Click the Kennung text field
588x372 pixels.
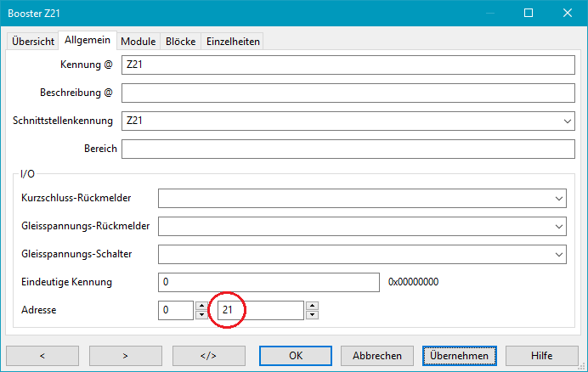point(348,65)
